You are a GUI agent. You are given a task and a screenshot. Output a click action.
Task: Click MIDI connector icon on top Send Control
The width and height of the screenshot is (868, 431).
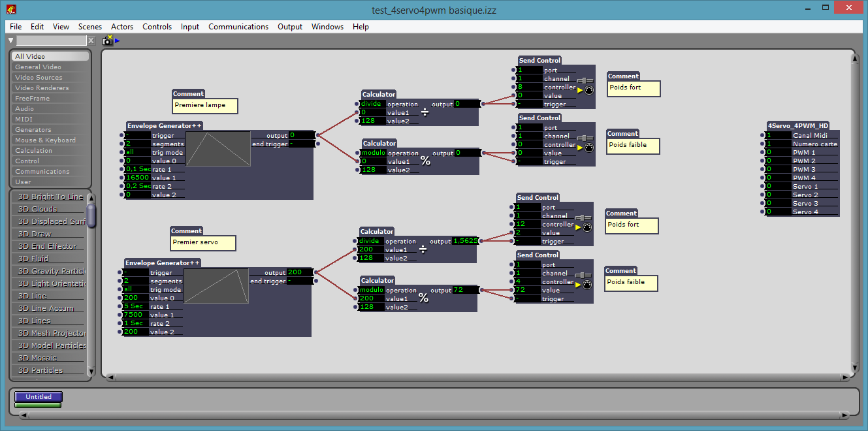point(589,90)
